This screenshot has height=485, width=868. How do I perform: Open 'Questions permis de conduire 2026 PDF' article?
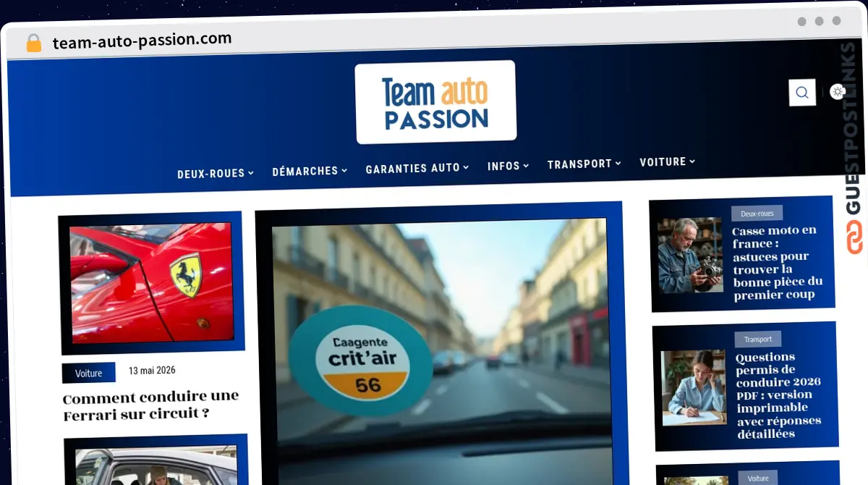778,395
